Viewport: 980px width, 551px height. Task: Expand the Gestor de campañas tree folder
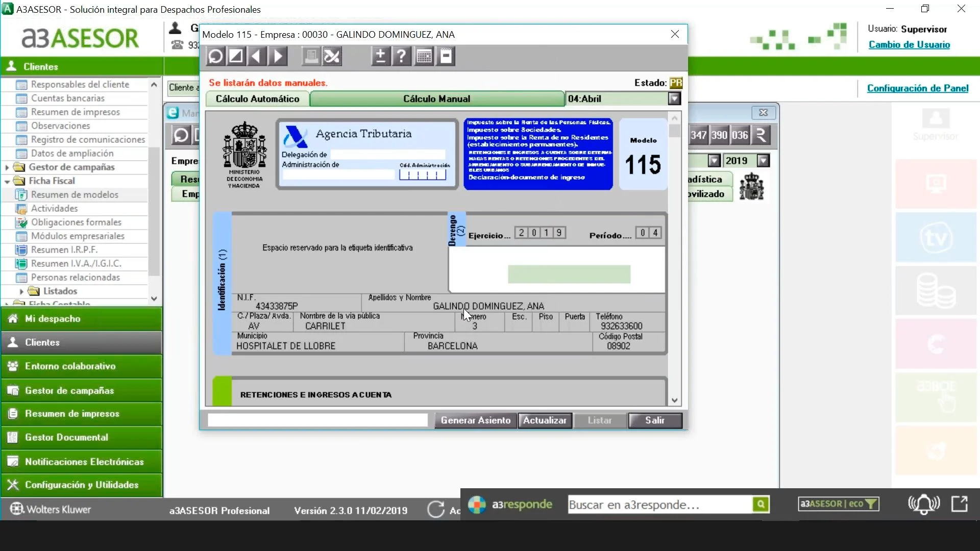click(x=7, y=167)
